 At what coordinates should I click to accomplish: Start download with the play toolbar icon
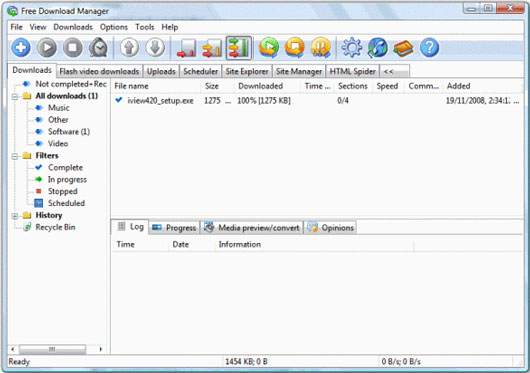[x=47, y=47]
